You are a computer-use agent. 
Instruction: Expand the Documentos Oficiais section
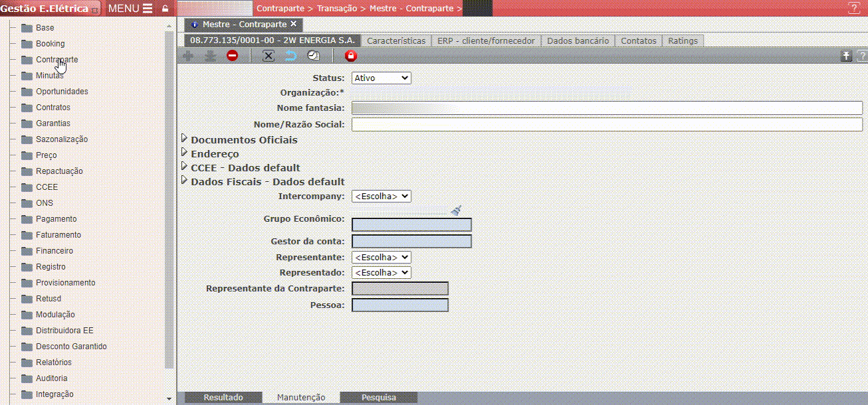tap(243, 140)
